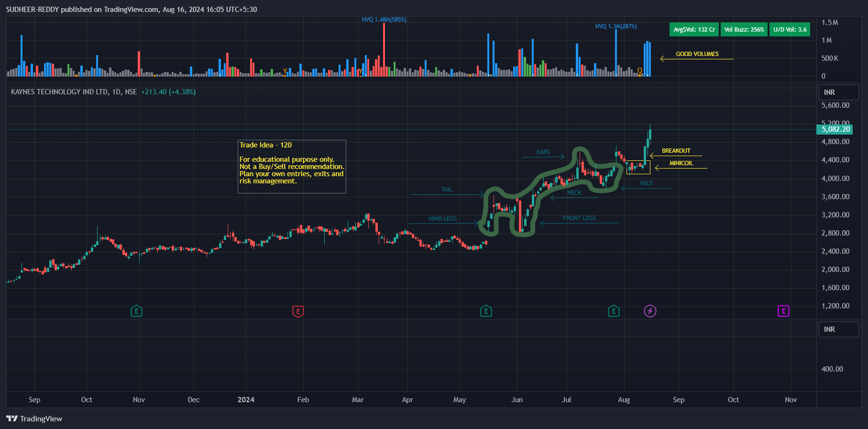This screenshot has height=429, width=868.
Task: Click the Feb label on time axis
Action: [x=303, y=400]
